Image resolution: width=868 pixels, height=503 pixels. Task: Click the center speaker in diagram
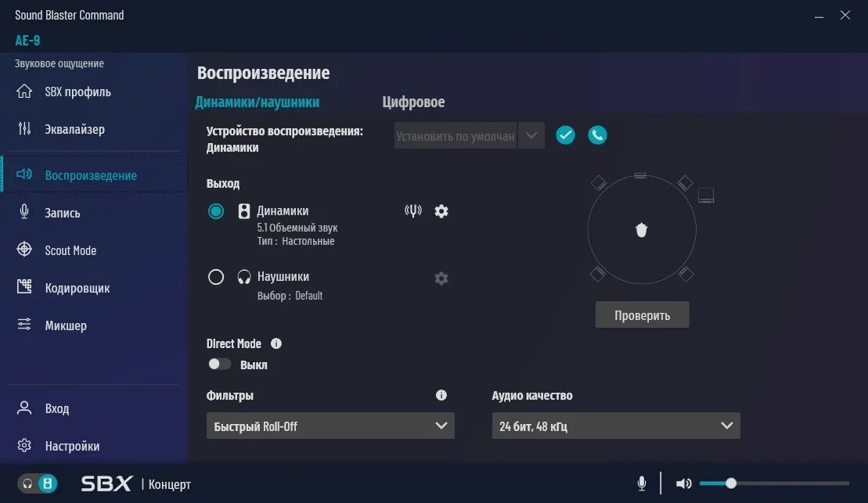pos(640,175)
